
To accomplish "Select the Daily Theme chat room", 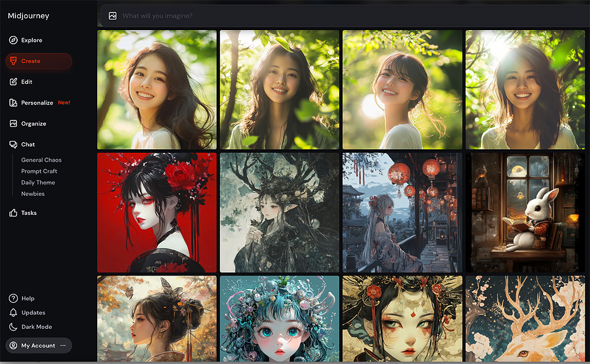I will [x=38, y=182].
